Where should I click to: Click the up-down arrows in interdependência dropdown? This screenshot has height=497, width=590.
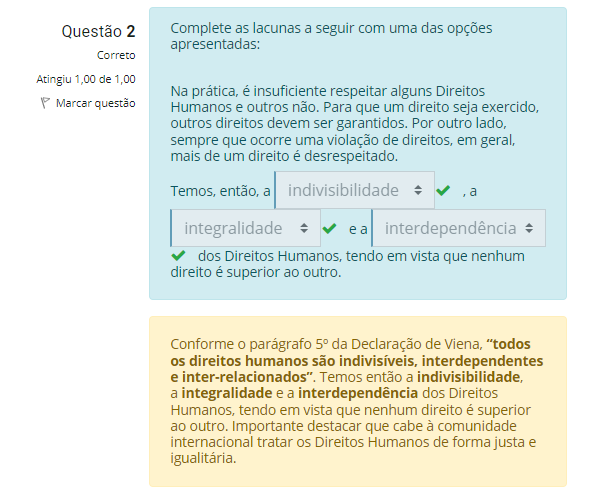pyautogui.click(x=529, y=228)
